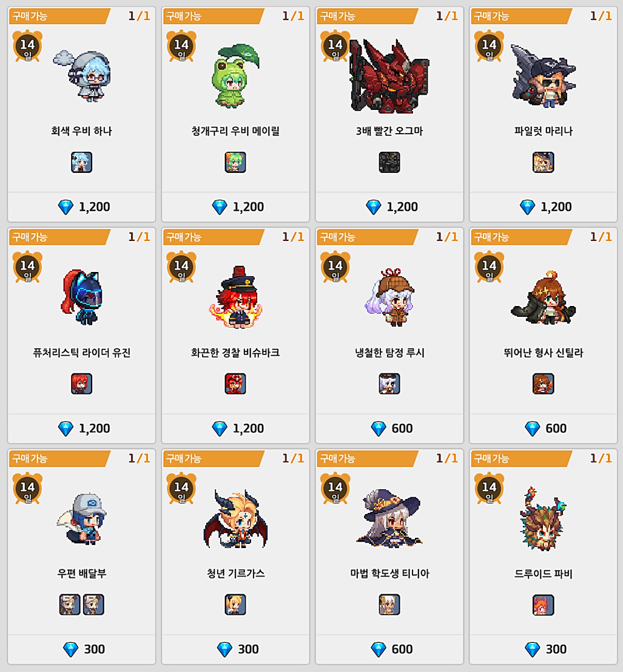Click the red-haired portrait icon under 퓨처리스틱 라이더 유진
Screen dimensions: 623x672
tap(81, 384)
